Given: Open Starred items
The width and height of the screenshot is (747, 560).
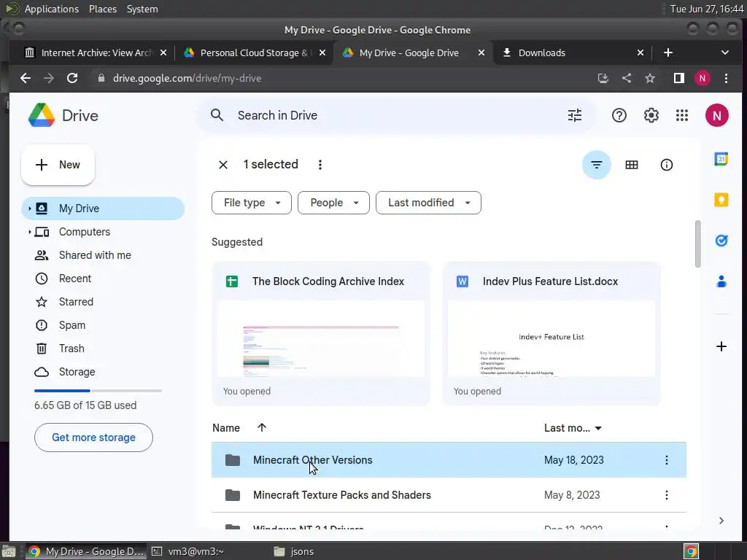Looking at the screenshot, I should [103, 302].
